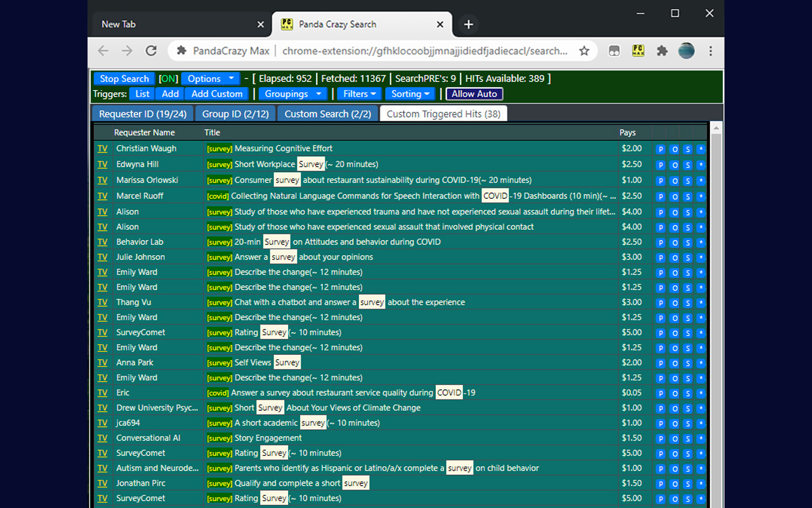Viewport: 812px width, 508px height.
Task: Open the TV link for Thang Vu
Action: [102, 302]
